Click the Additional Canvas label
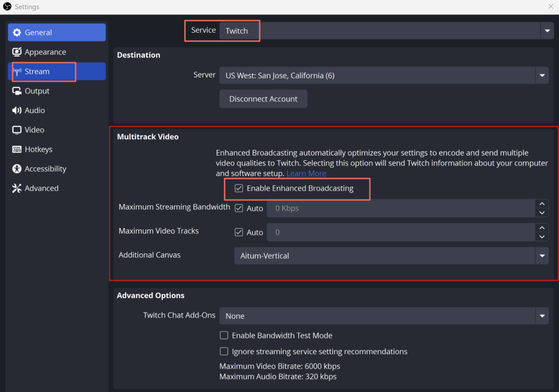The image size is (559, 392). pyautogui.click(x=150, y=255)
